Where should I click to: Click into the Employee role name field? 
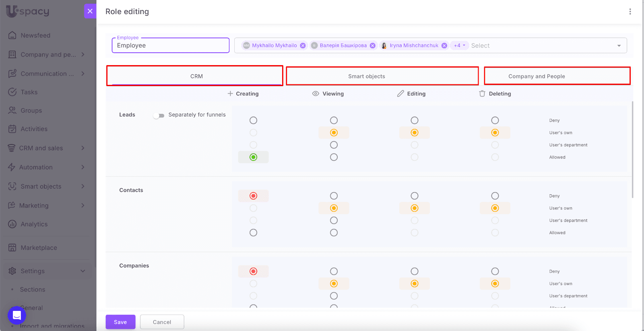[170, 46]
